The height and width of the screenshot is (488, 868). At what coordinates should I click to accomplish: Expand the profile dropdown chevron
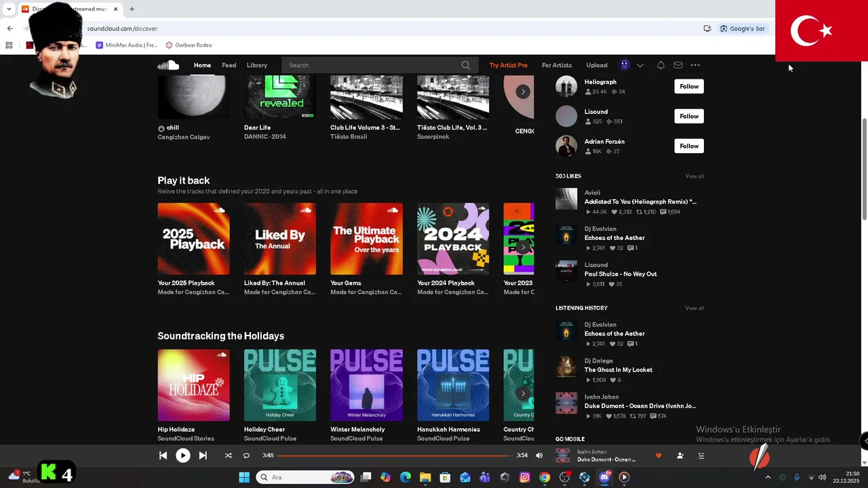[639, 65]
